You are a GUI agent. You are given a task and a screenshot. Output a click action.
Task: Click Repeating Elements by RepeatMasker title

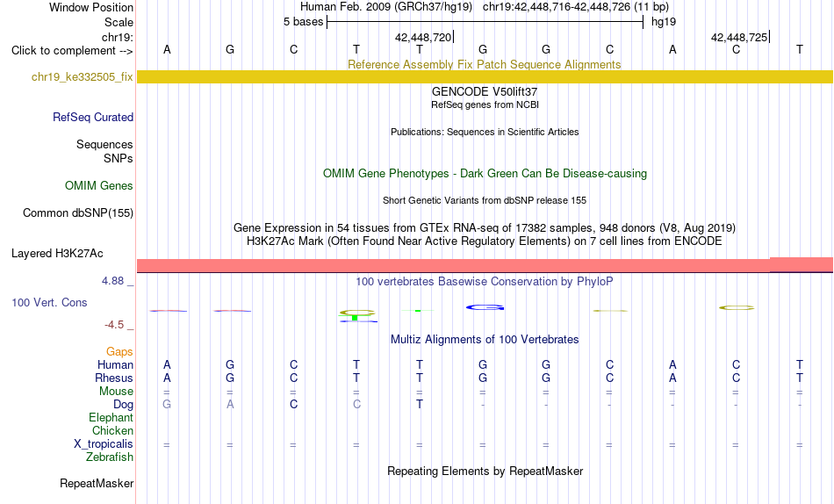tap(485, 472)
